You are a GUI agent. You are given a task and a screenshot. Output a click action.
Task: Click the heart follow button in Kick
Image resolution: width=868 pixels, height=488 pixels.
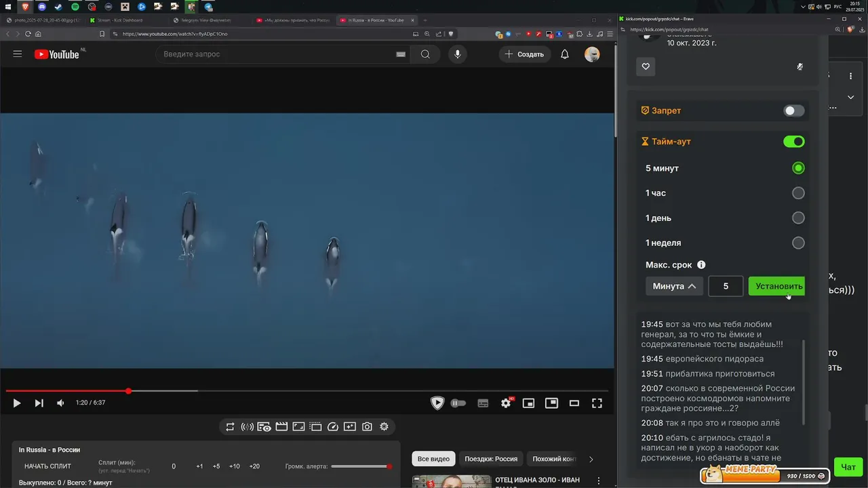(646, 66)
